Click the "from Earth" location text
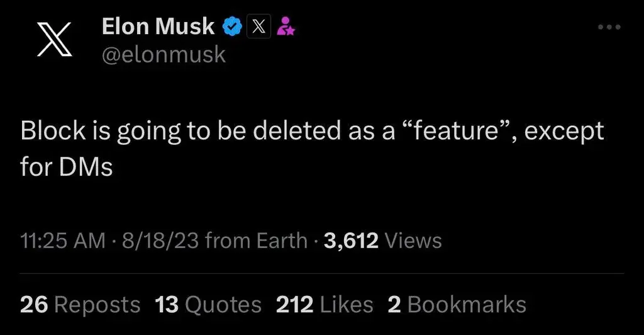This screenshot has height=335, width=644. click(x=256, y=240)
